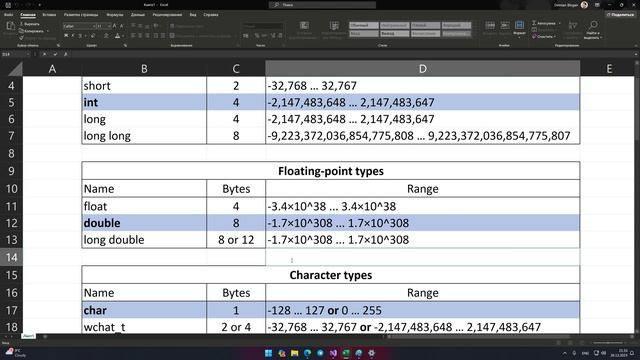Select row 12 header

pyautogui.click(x=11, y=223)
